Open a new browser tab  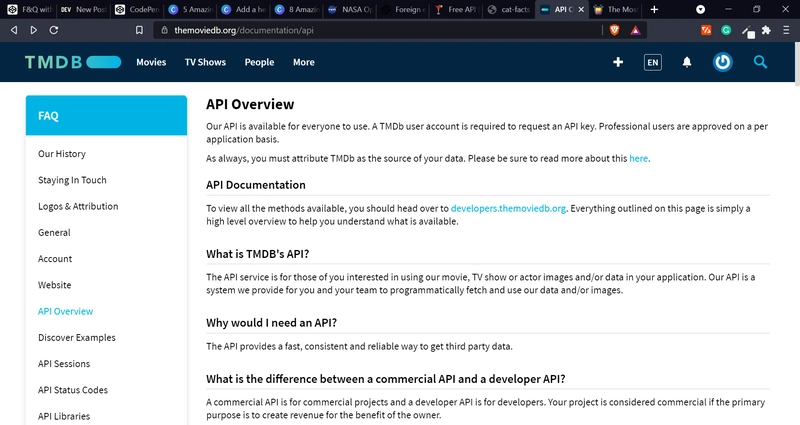click(x=654, y=9)
